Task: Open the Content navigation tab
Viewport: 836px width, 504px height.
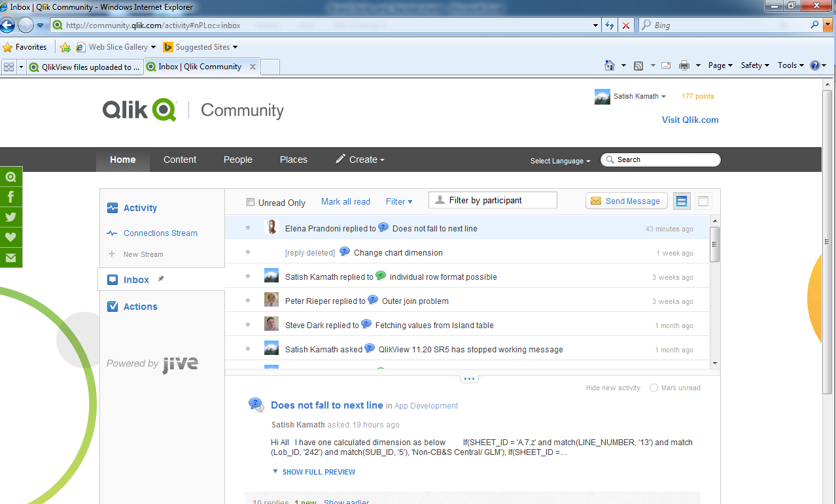Action: [180, 160]
